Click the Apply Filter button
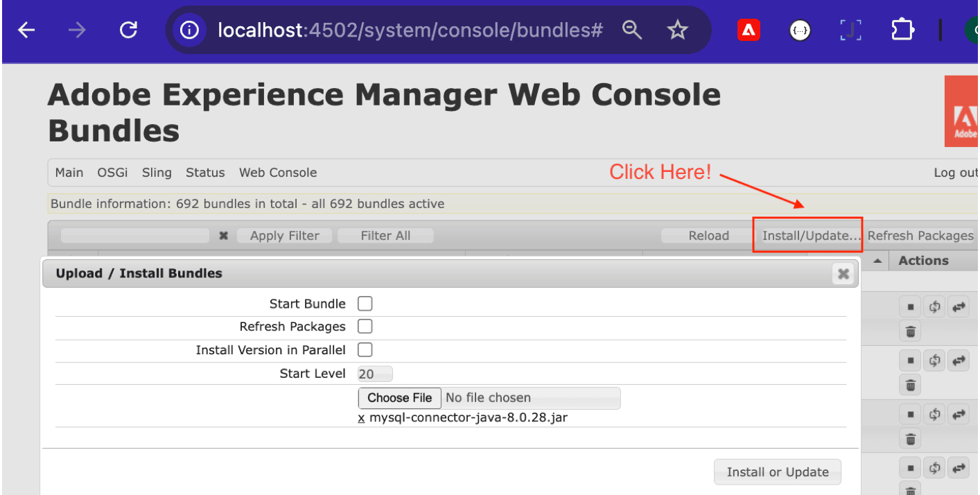The height and width of the screenshot is (495, 980). point(285,236)
